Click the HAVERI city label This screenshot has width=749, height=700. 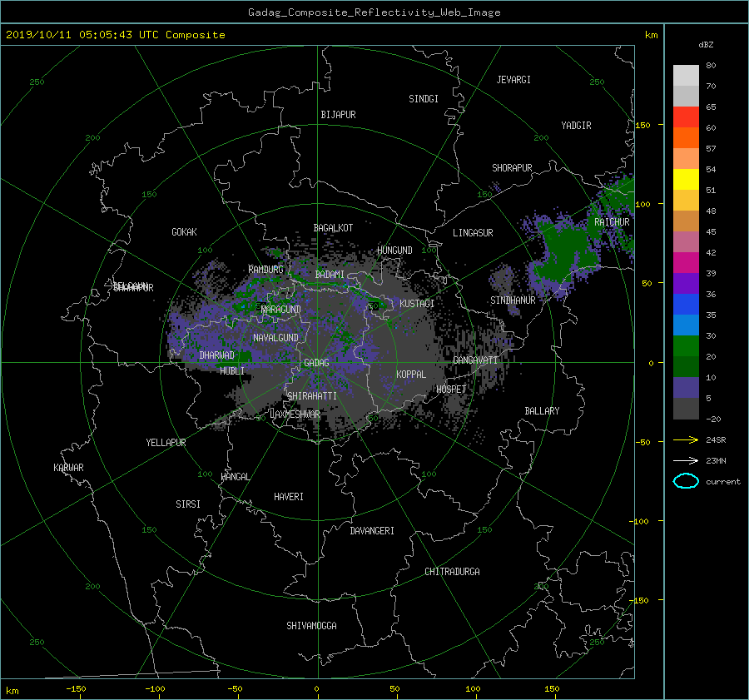pyautogui.click(x=289, y=497)
